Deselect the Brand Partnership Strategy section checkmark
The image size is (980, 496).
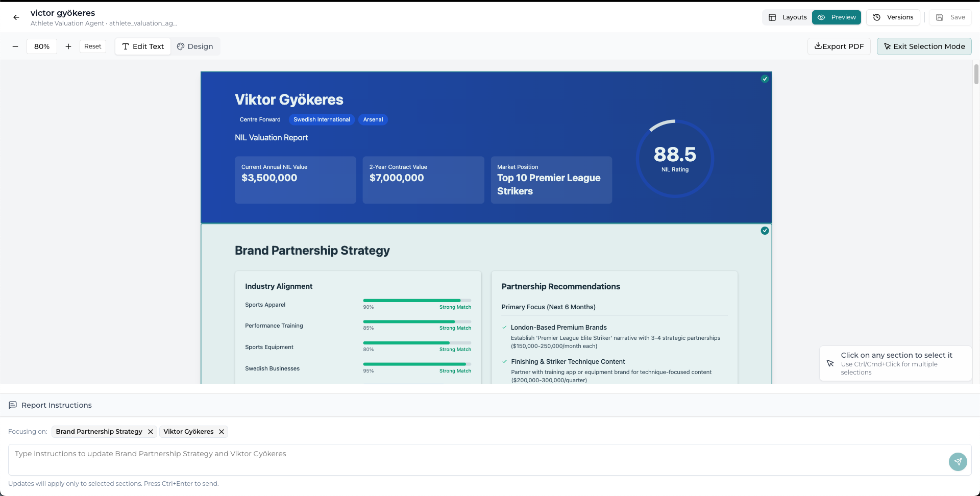click(765, 231)
